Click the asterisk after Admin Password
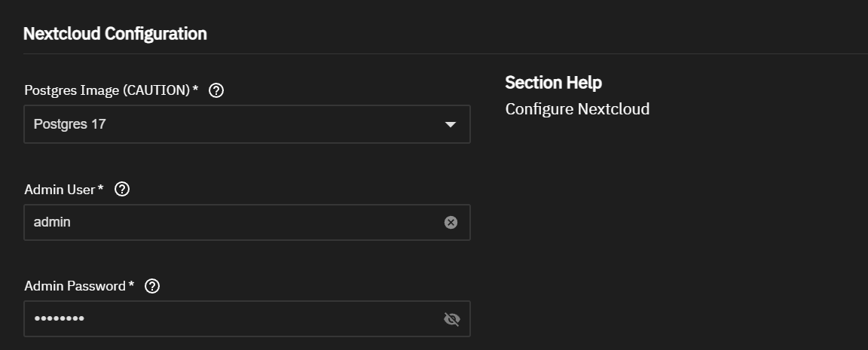 pyautogui.click(x=131, y=285)
